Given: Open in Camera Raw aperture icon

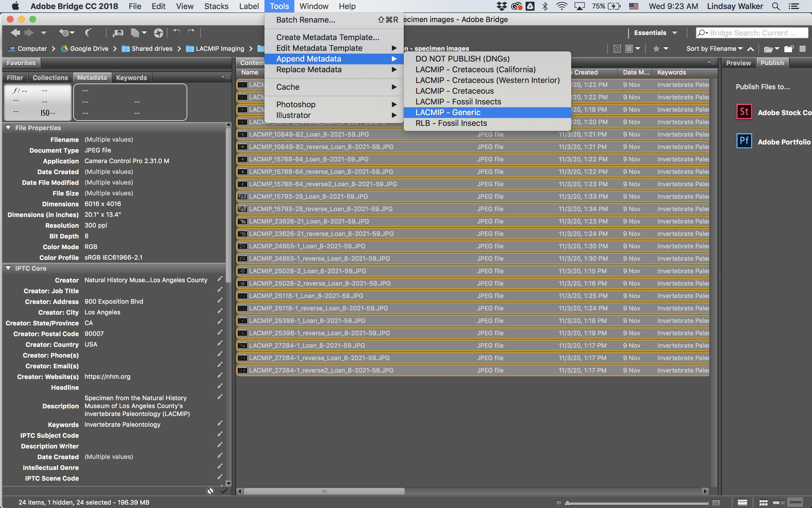Looking at the screenshot, I should [158, 32].
